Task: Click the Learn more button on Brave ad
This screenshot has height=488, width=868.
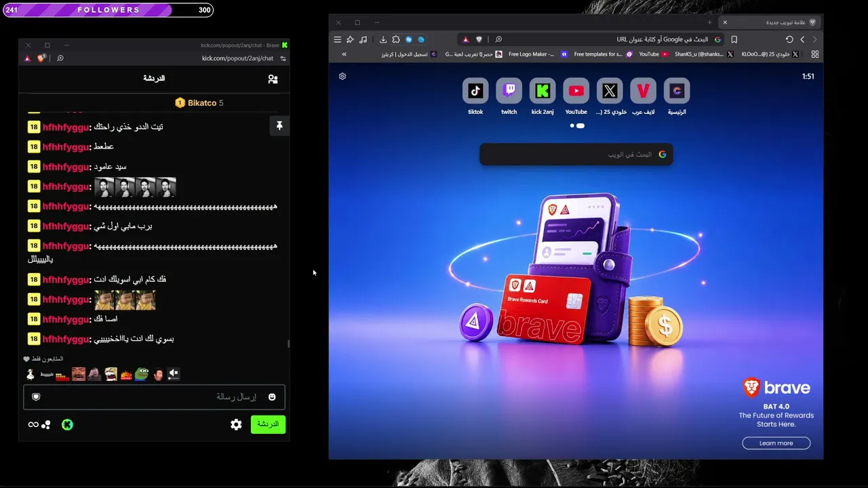Action: (776, 443)
